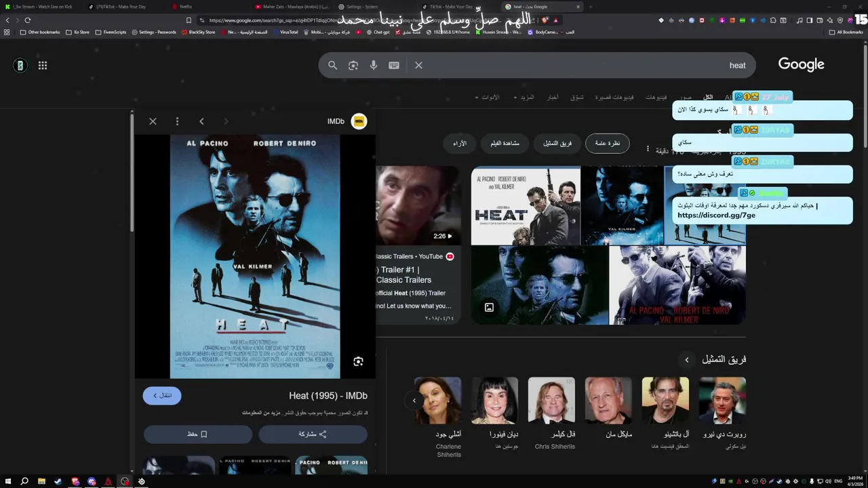Switch to the Short videos search tab
The width and height of the screenshot is (868, 488).
click(x=614, y=98)
